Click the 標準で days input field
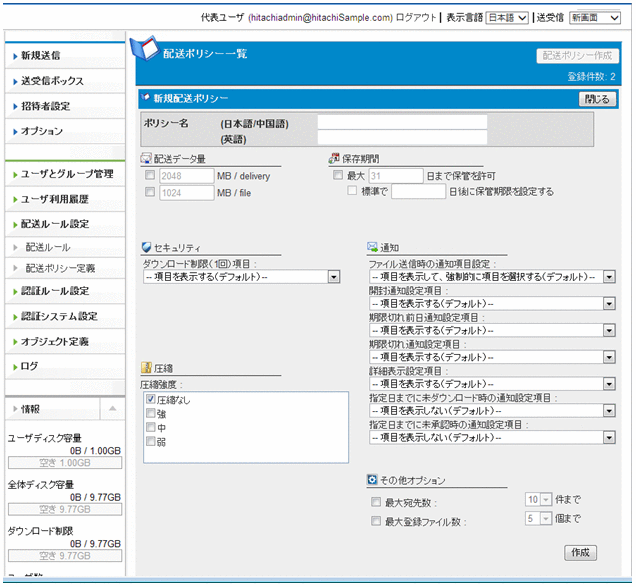 click(x=419, y=191)
